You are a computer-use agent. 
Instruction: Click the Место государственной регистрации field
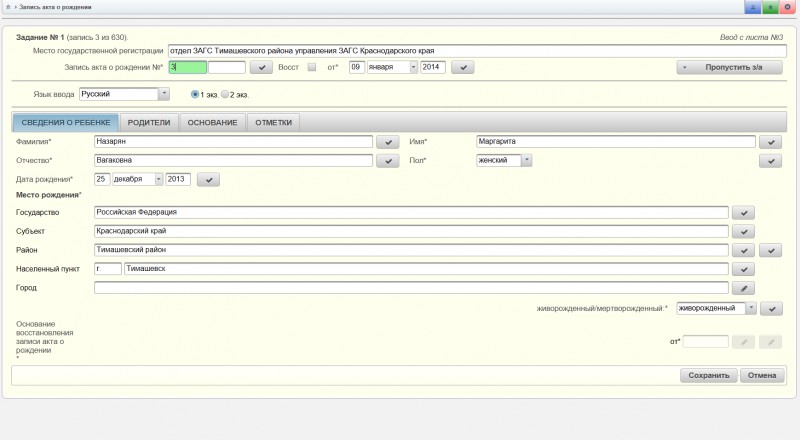point(477,51)
